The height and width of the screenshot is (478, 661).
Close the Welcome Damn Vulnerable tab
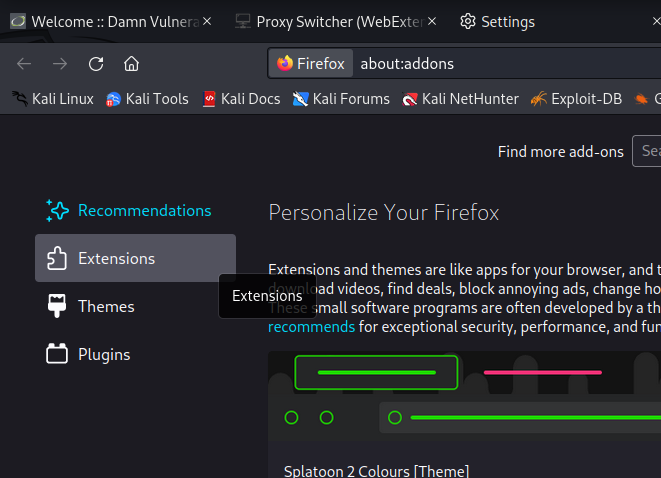point(207,21)
